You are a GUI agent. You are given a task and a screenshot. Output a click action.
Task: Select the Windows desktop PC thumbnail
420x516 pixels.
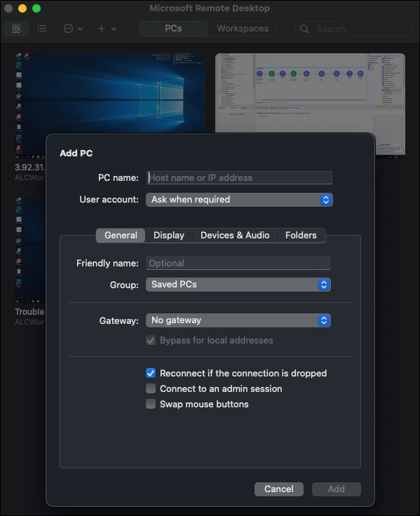pyautogui.click(x=109, y=93)
